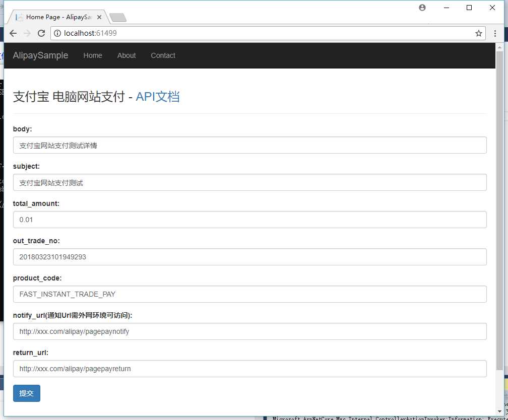Screen dimensions: 508x420
Task: Click the browser forward arrow
Action: [x=27, y=33]
